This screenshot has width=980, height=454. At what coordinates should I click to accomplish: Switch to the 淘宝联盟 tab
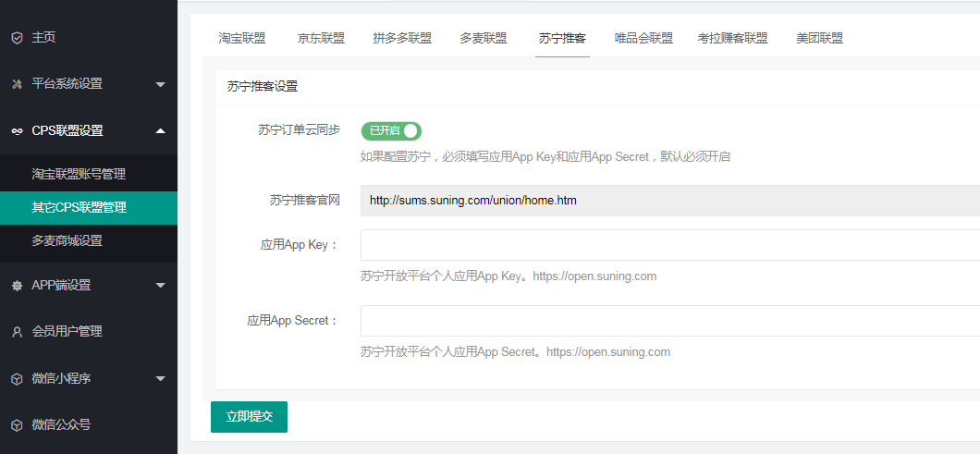coord(242,38)
